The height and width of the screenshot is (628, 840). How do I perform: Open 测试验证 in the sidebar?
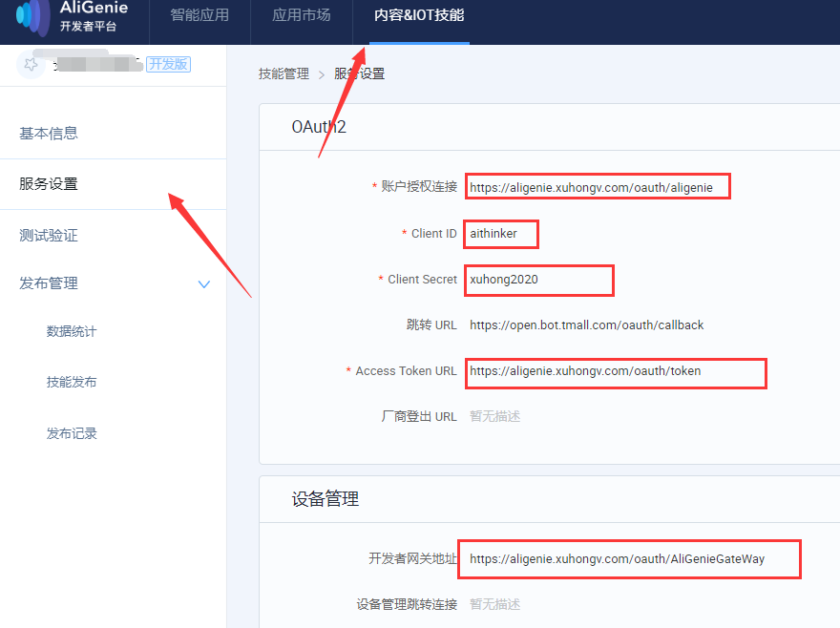click(x=49, y=235)
